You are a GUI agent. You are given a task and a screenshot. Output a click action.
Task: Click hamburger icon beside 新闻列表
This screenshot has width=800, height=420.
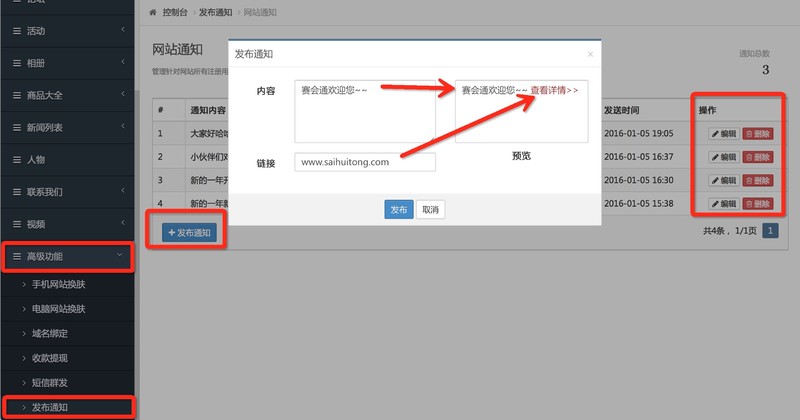(x=17, y=128)
